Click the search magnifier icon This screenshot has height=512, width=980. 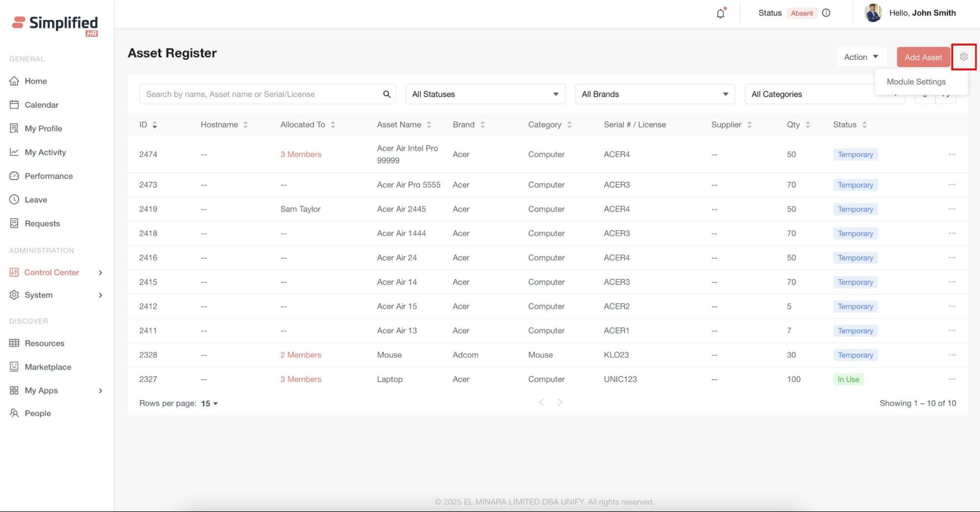click(386, 94)
